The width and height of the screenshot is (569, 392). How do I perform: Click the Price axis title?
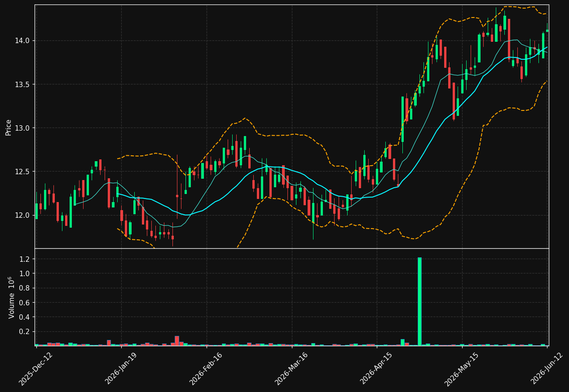(x=9, y=127)
